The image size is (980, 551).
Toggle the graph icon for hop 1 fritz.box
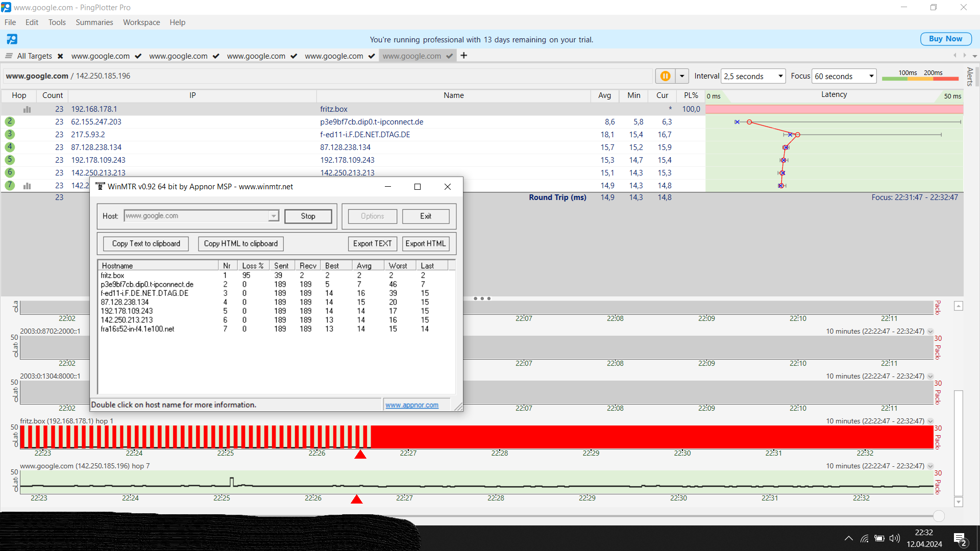pyautogui.click(x=27, y=109)
